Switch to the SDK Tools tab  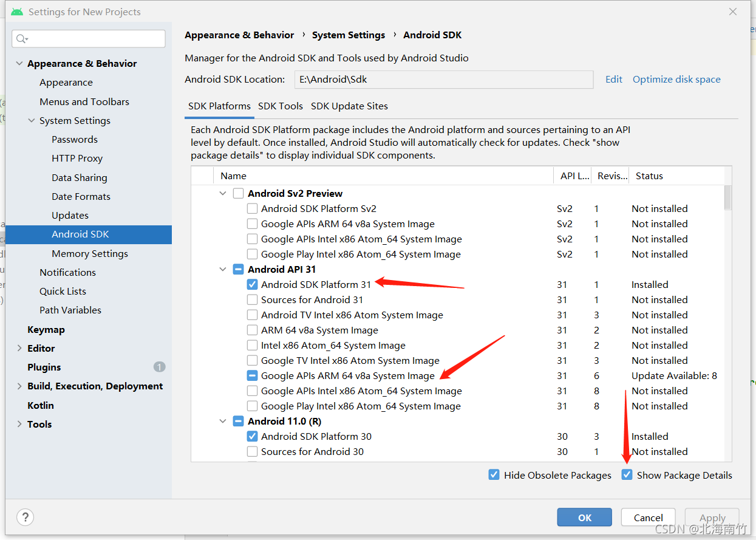(281, 106)
